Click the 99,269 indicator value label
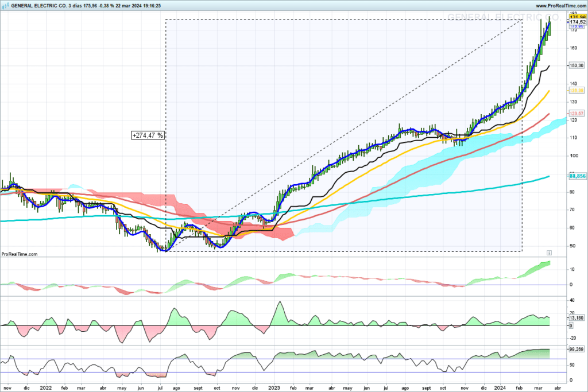The image size is (588, 392). pos(577,349)
